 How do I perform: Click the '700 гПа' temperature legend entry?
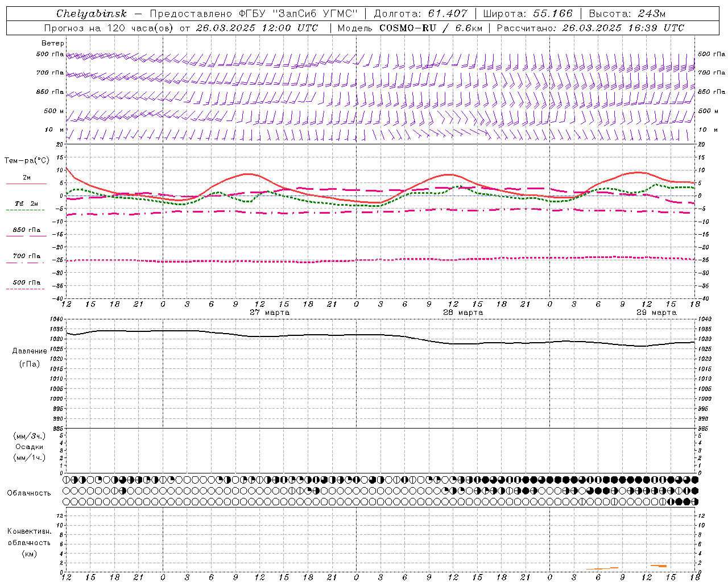click(x=27, y=256)
